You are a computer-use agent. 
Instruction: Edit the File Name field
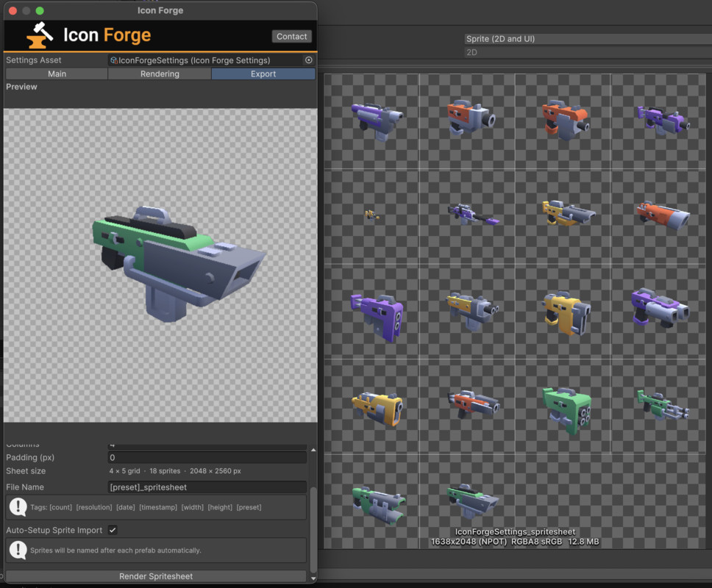click(207, 487)
